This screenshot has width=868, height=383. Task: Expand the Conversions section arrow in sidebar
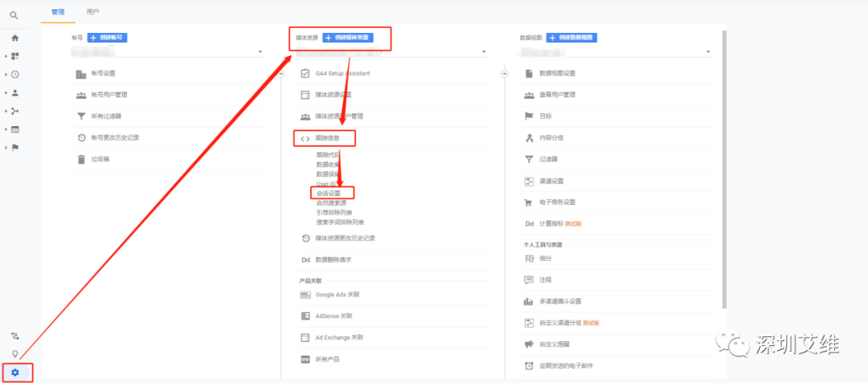click(6, 148)
